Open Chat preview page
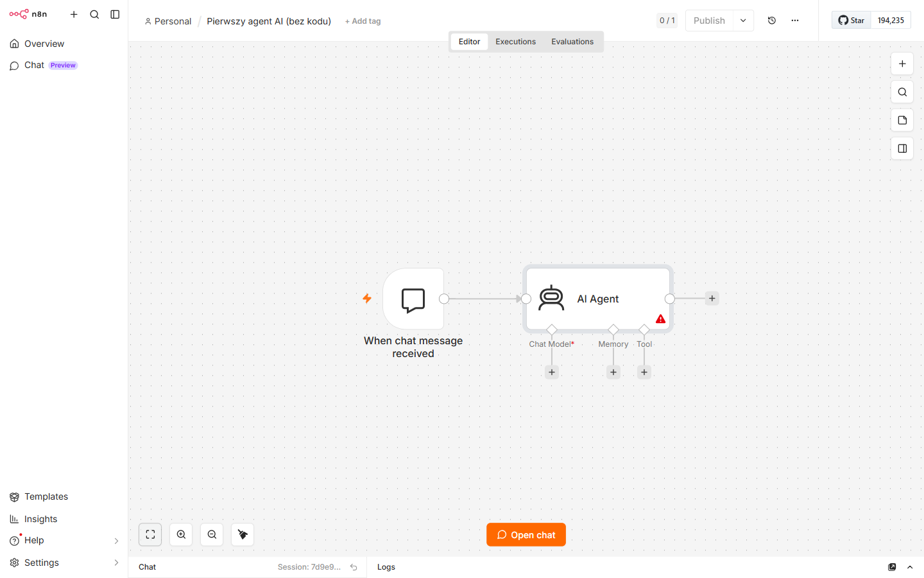924x578 pixels. tap(64, 66)
